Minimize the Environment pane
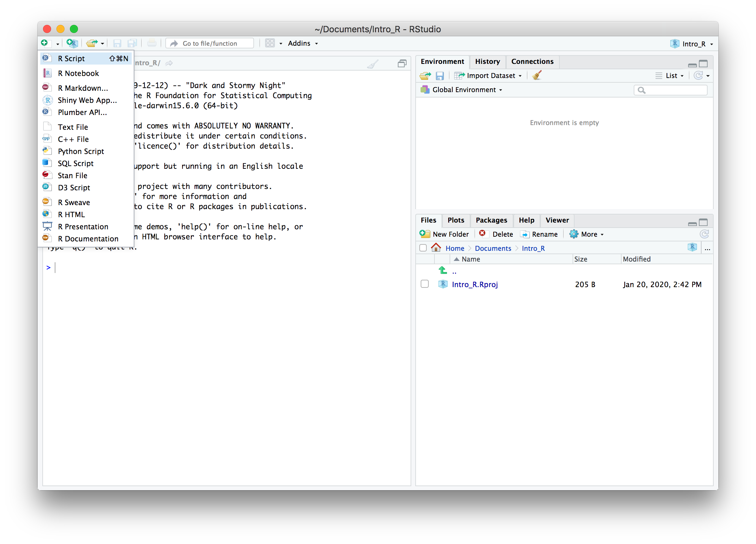The image size is (756, 544). pyautogui.click(x=692, y=65)
